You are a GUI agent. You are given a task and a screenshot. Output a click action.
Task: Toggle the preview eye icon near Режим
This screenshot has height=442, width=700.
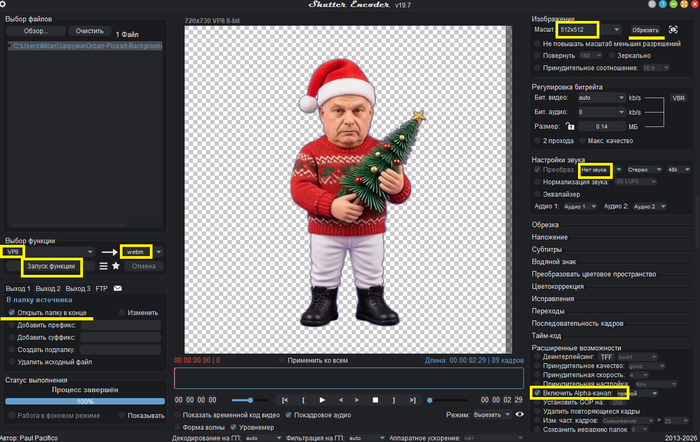tap(520, 414)
